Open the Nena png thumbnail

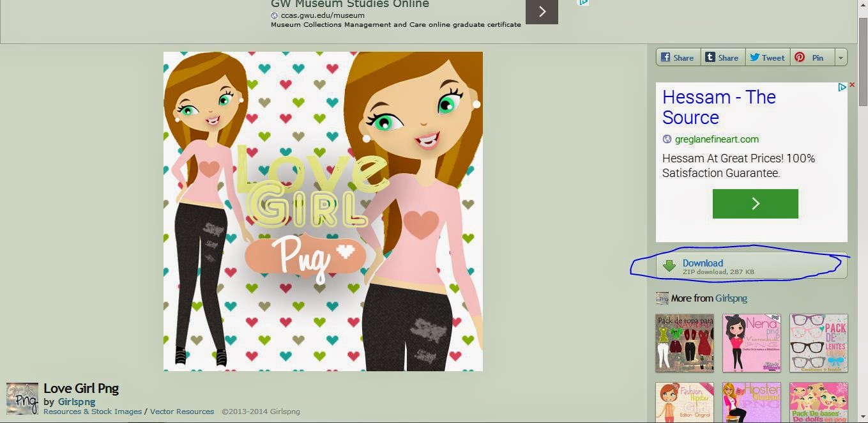(x=752, y=343)
